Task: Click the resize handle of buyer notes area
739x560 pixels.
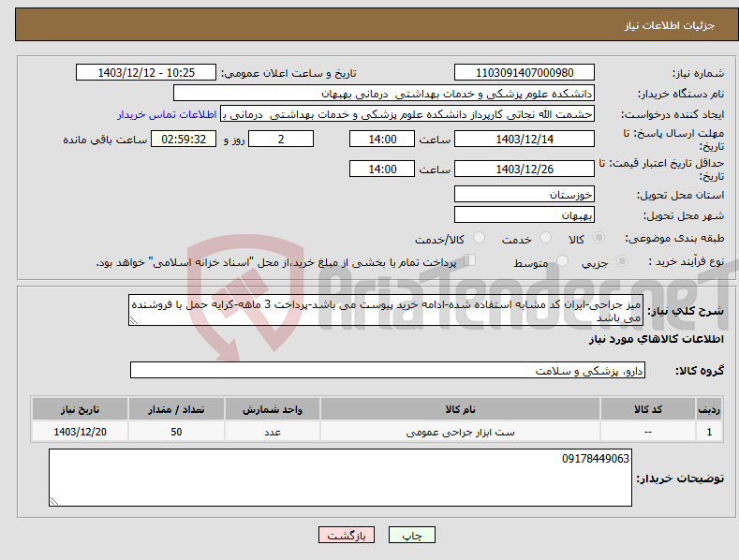Action: [54, 501]
